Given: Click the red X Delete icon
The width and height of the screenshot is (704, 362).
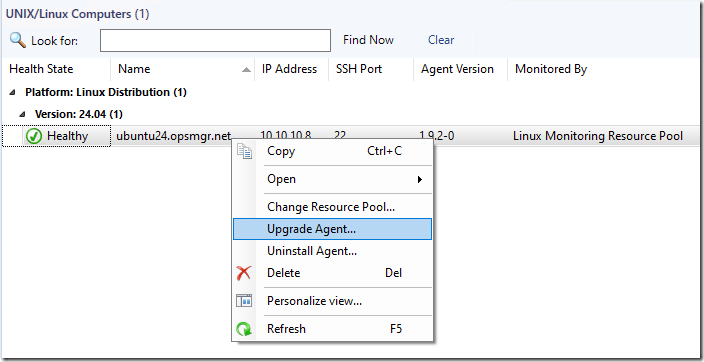Looking at the screenshot, I should 244,273.
